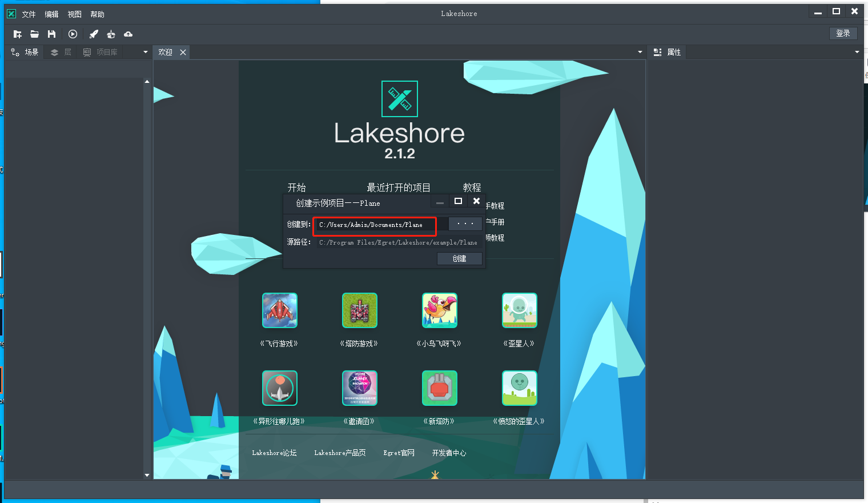Click the 《塔防游戏》 caption text
The height and width of the screenshot is (503, 868).
(359, 344)
